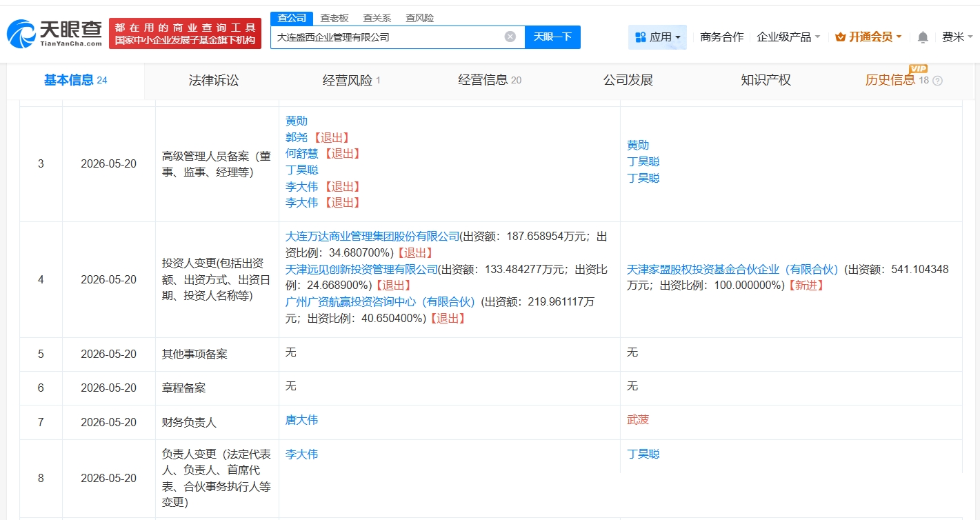
Task: Click the TianYanCha logo
Action: [54, 33]
